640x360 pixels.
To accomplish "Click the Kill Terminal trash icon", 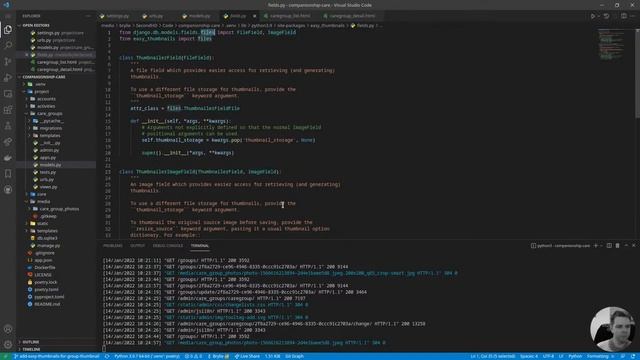I will [x=618, y=246].
